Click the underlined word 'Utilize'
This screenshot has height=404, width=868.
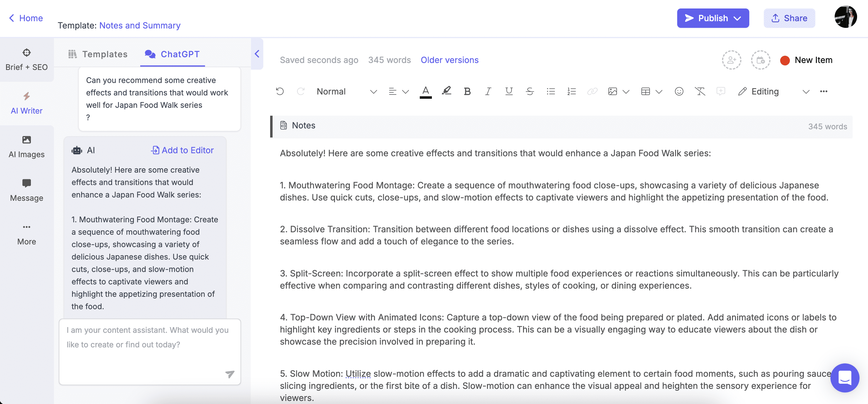358,374
